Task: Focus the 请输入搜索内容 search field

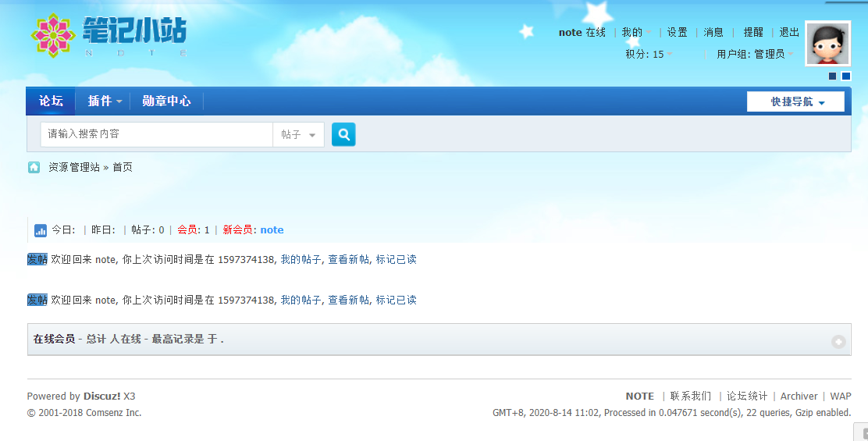Action: click(x=156, y=134)
